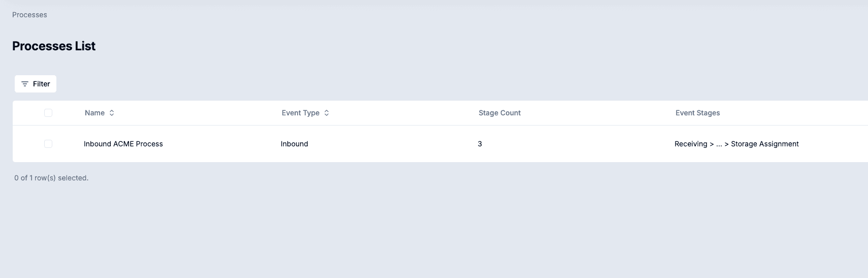Image resolution: width=868 pixels, height=278 pixels.
Task: Click the Processes List heading
Action: [54, 46]
